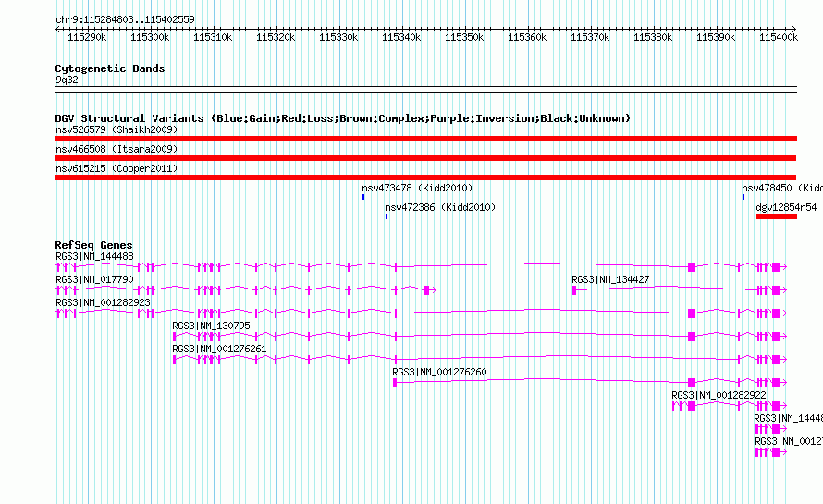Select the Cytogenetic Bands track title
The width and height of the screenshot is (823, 504).
(110, 68)
